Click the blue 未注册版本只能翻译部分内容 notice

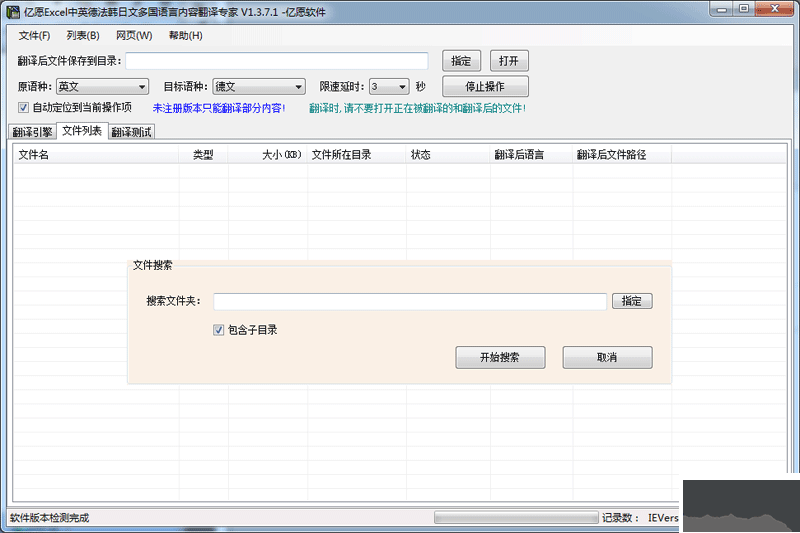click(x=219, y=108)
